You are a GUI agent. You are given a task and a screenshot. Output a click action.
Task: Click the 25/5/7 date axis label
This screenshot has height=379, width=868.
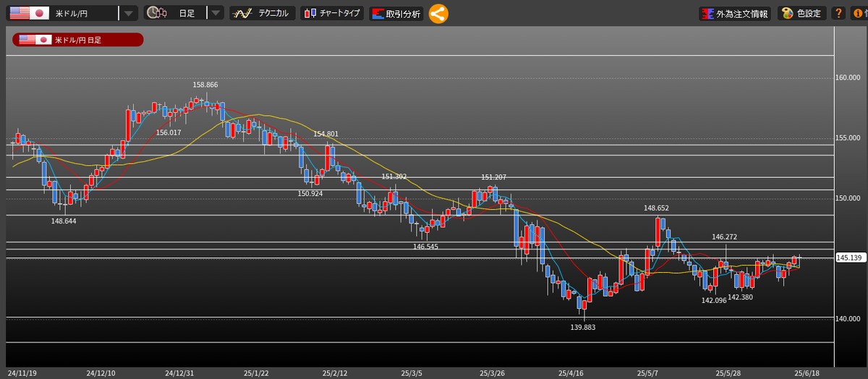click(x=648, y=373)
